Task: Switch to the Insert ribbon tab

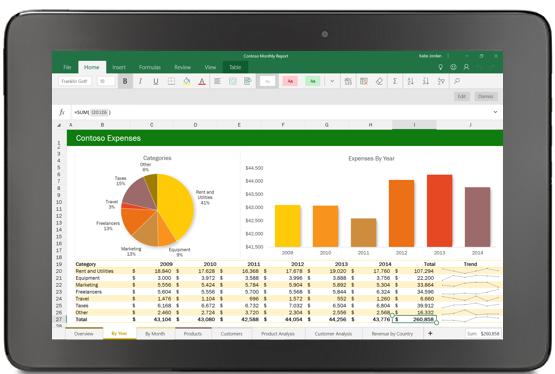Action: [119, 67]
